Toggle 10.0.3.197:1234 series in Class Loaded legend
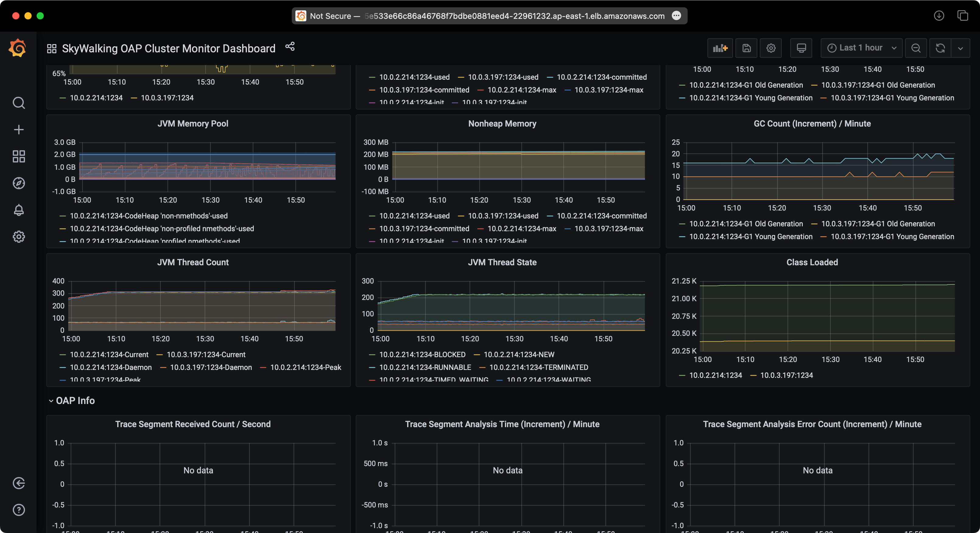Image resolution: width=980 pixels, height=533 pixels. coord(786,375)
